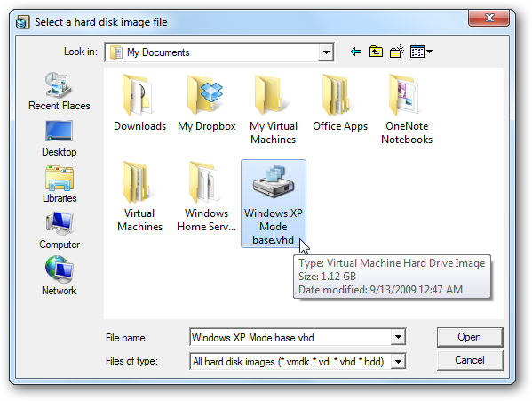Expand the Look in dropdown
Image resolution: width=532 pixels, height=401 pixels.
(x=326, y=52)
